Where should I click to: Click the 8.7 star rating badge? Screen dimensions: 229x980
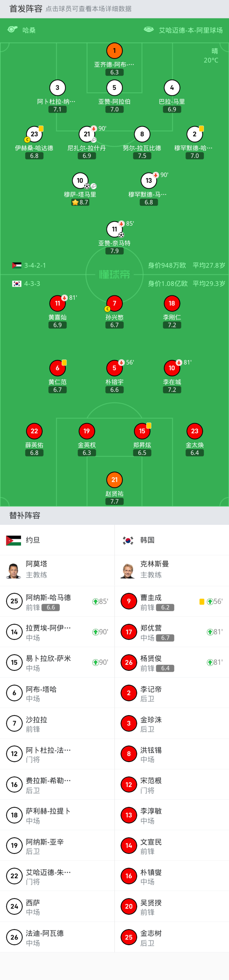pyautogui.click(x=80, y=202)
